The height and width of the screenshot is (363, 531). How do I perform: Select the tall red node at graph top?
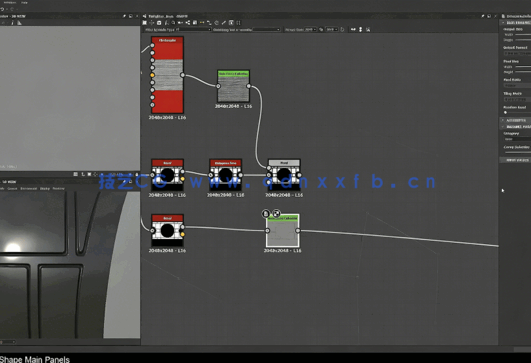[x=167, y=75]
